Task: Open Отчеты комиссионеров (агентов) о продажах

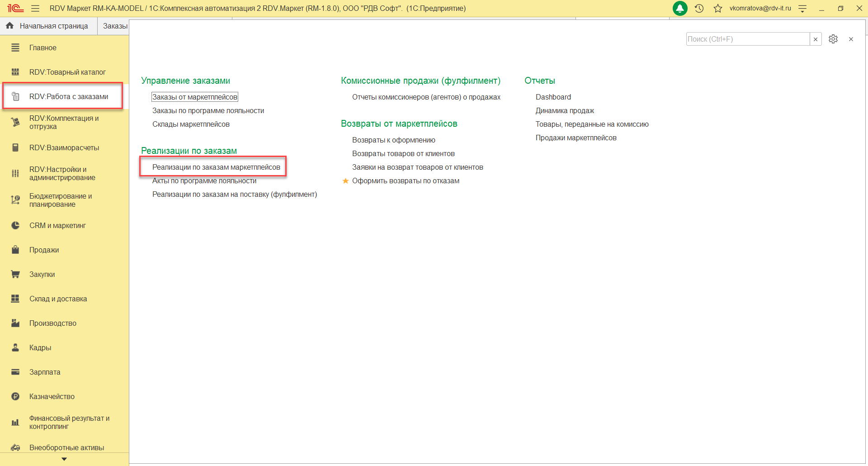Action: [x=426, y=97]
